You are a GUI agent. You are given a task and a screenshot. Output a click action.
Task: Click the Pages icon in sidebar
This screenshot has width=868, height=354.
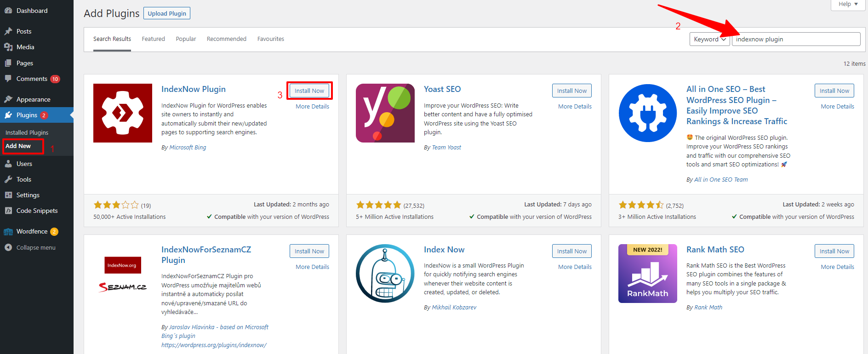coord(8,63)
